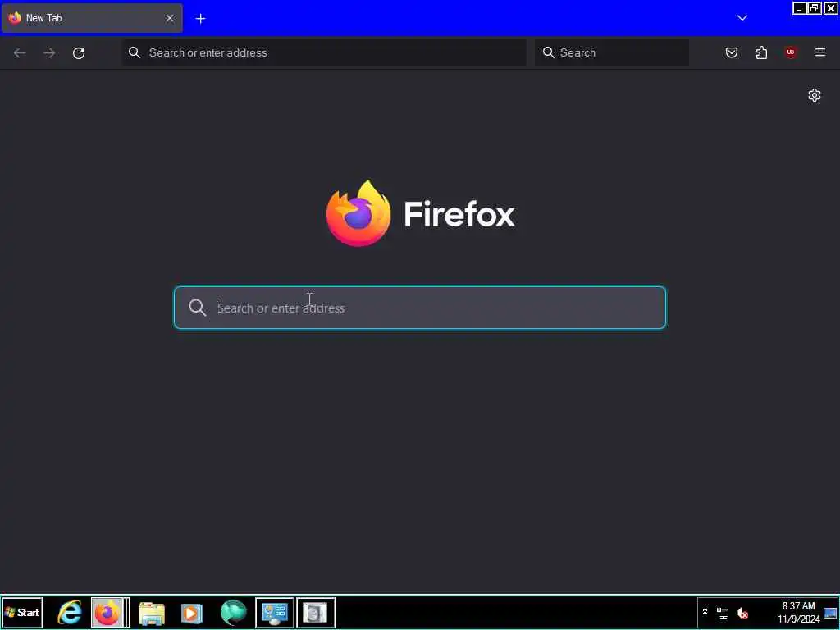This screenshot has width=840, height=630.
Task: Close the Firefox window
Action: (830, 8)
